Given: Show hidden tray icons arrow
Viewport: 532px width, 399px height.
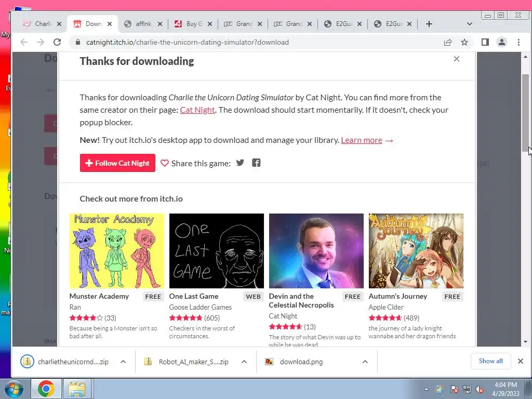Looking at the screenshot, I should (426, 390).
